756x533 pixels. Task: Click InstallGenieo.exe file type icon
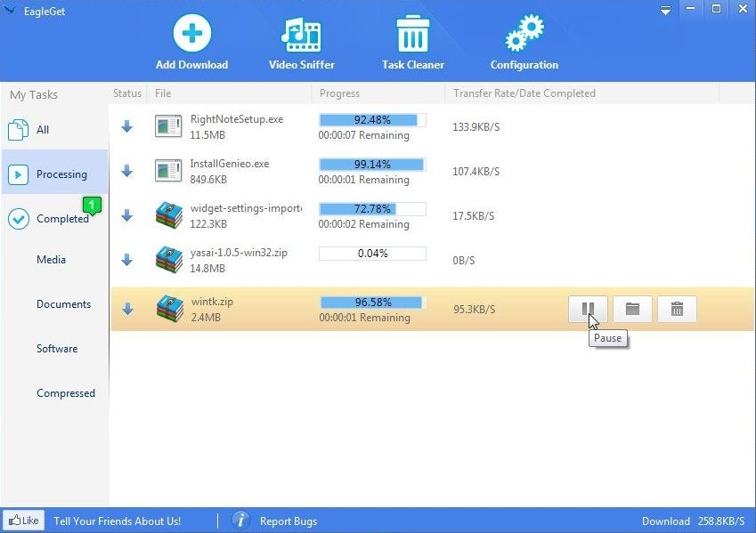tap(168, 171)
